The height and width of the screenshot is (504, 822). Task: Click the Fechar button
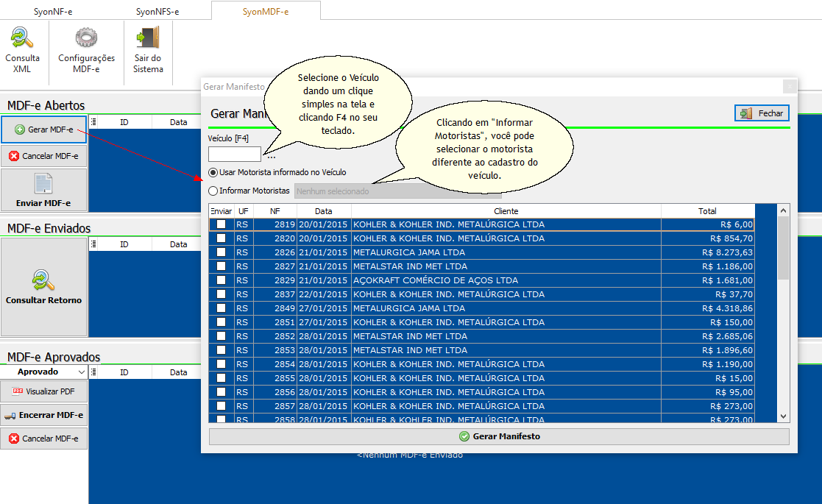[x=762, y=113]
